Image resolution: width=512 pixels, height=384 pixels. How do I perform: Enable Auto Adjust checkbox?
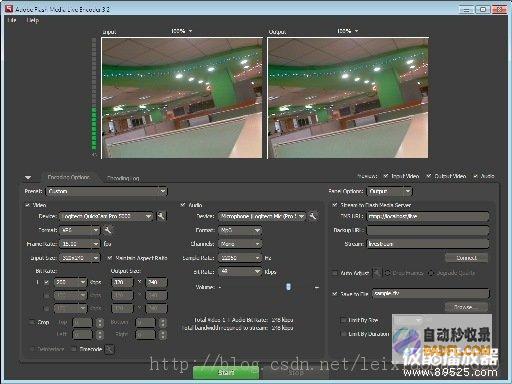coord(335,273)
